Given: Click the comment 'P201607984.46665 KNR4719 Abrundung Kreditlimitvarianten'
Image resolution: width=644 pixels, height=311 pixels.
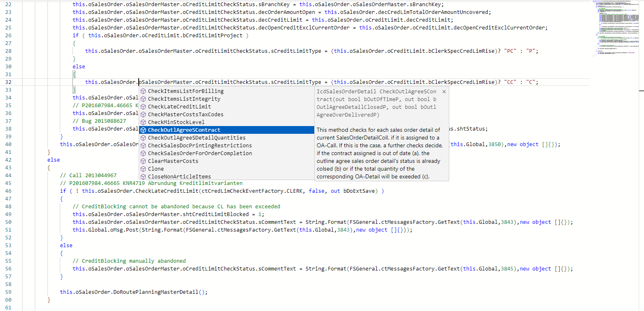Looking at the screenshot, I should [151, 183].
